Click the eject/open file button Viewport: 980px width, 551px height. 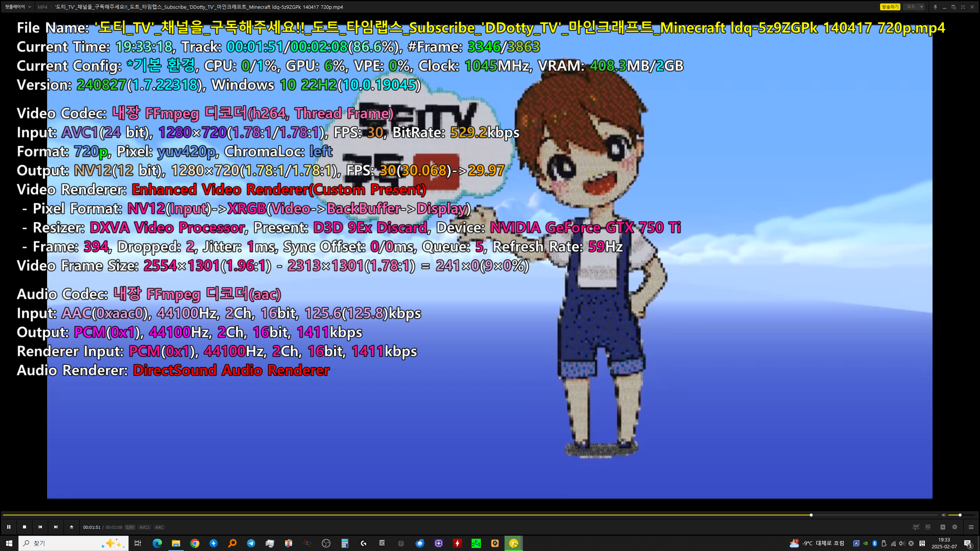pyautogui.click(x=72, y=527)
